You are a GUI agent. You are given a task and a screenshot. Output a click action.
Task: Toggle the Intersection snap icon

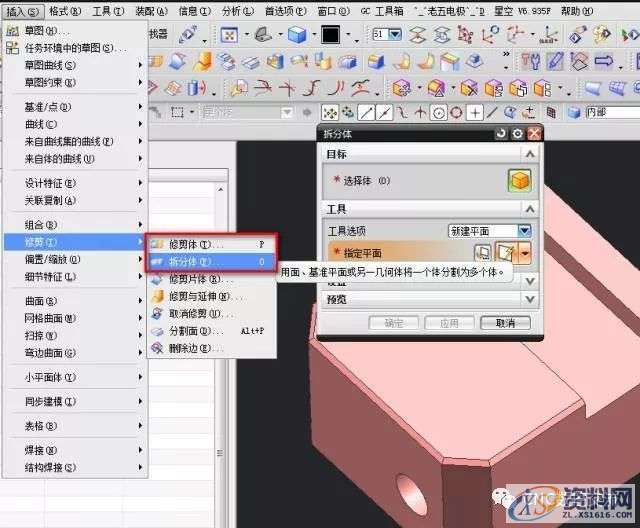(420, 112)
